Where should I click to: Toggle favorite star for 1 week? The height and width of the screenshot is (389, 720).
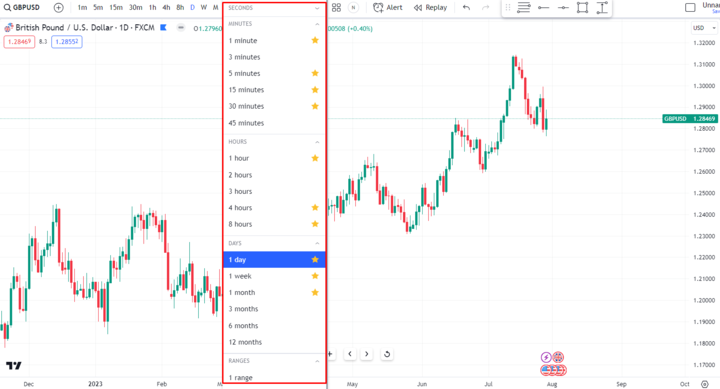pyautogui.click(x=315, y=276)
